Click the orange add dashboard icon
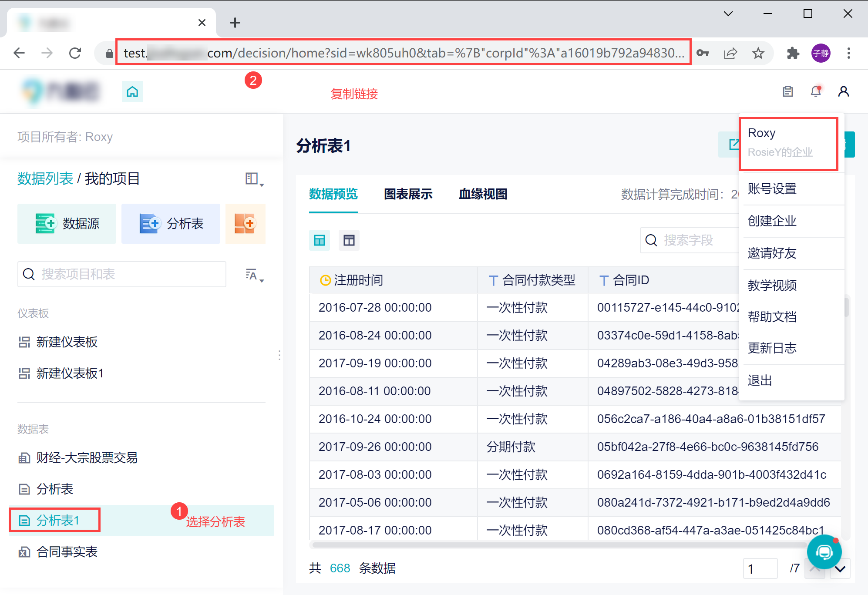Viewport: 868px width, 595px height. pyautogui.click(x=245, y=224)
